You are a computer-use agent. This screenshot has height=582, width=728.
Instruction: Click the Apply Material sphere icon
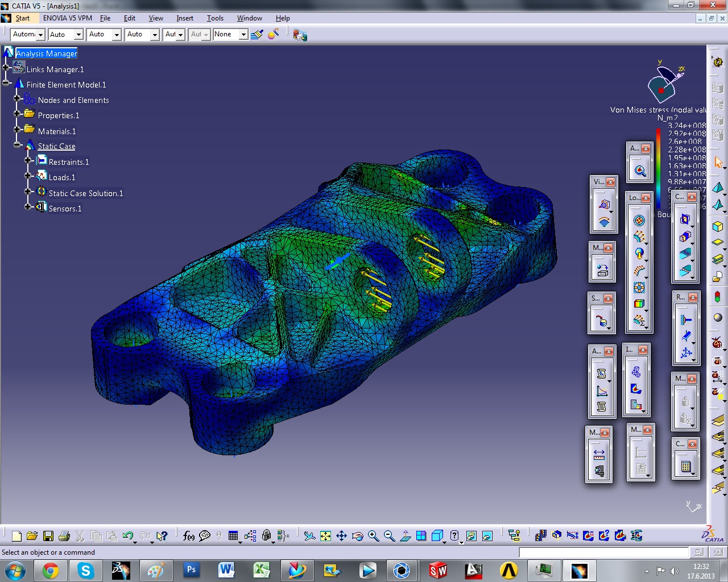pos(718,318)
